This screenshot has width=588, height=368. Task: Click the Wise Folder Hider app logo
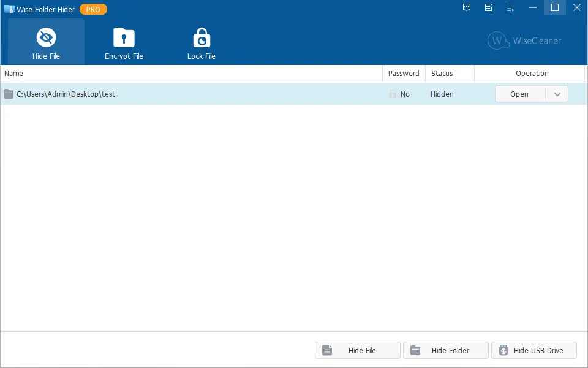tap(9, 9)
